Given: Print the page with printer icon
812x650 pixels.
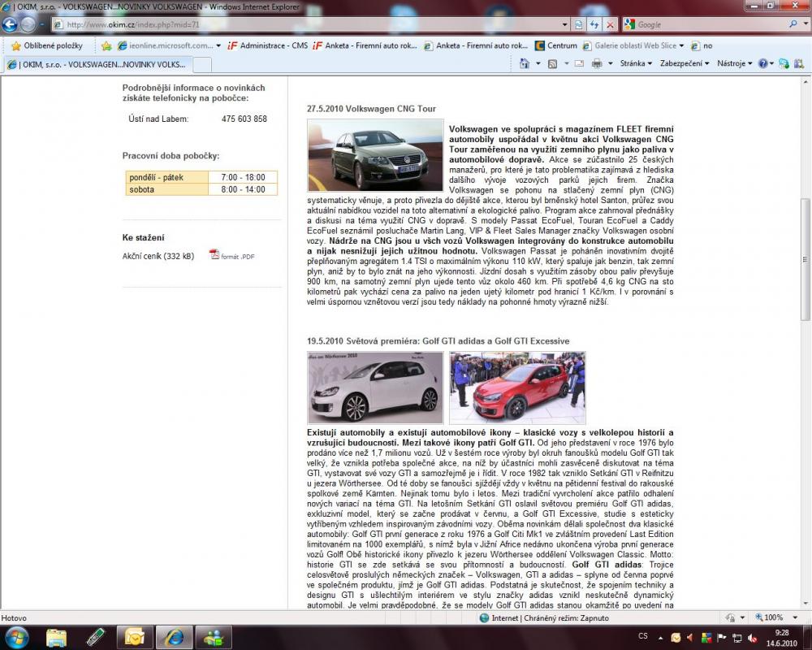Looking at the screenshot, I should pos(597,63).
